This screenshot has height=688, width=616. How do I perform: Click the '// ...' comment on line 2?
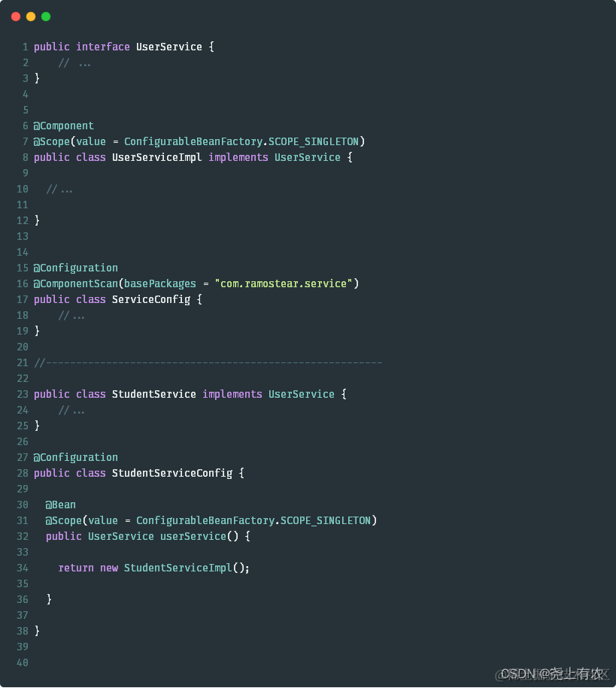click(x=74, y=63)
